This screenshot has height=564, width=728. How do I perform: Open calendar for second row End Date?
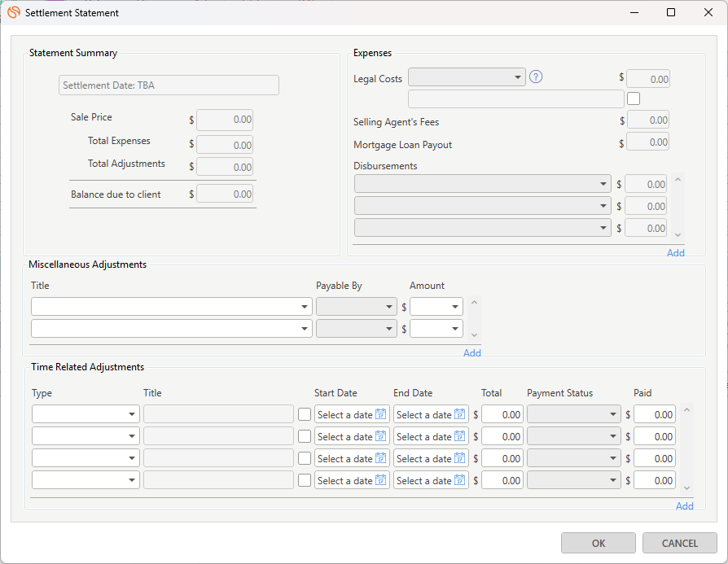[x=459, y=436]
